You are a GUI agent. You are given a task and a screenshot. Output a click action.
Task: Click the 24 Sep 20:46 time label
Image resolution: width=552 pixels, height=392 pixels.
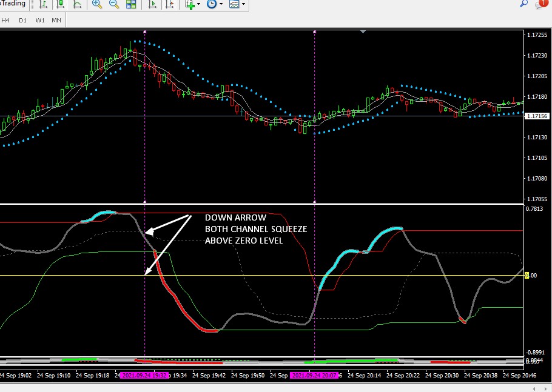click(x=520, y=376)
